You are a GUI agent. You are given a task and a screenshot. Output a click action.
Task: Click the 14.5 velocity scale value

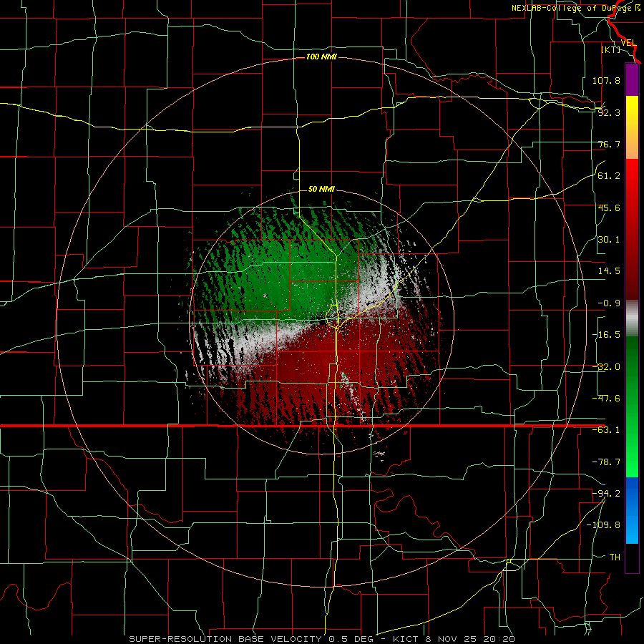tap(609, 271)
